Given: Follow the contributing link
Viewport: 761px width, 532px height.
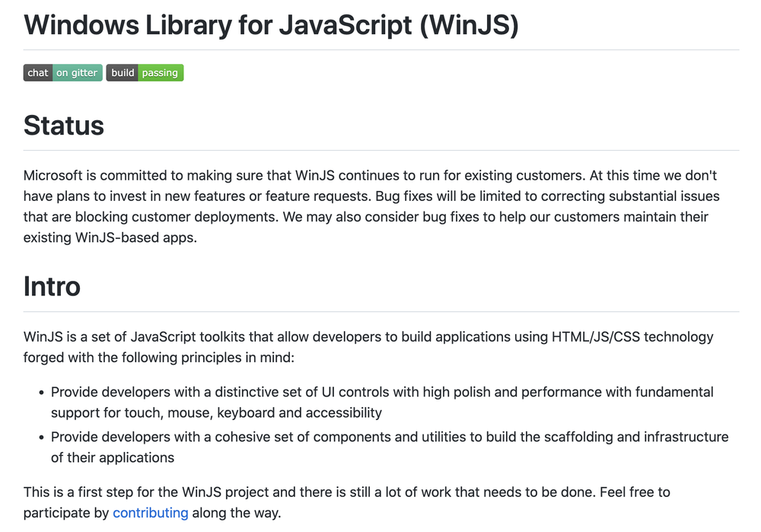Looking at the screenshot, I should (x=151, y=512).
